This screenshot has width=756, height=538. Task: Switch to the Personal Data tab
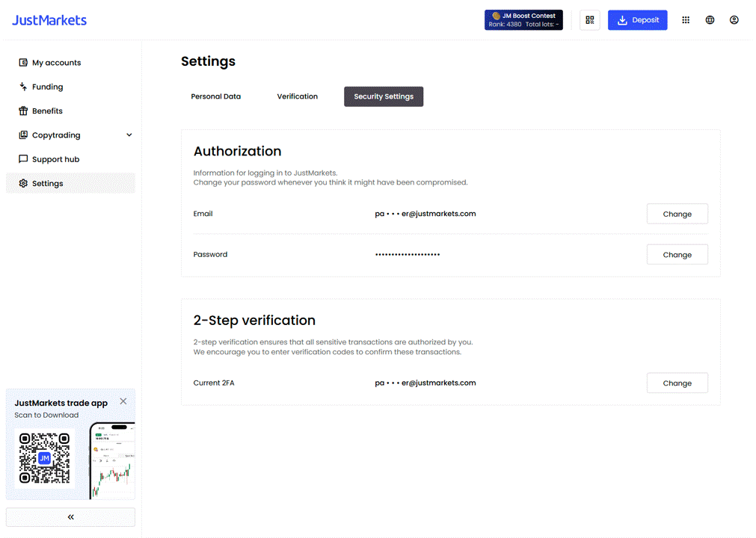click(x=215, y=96)
